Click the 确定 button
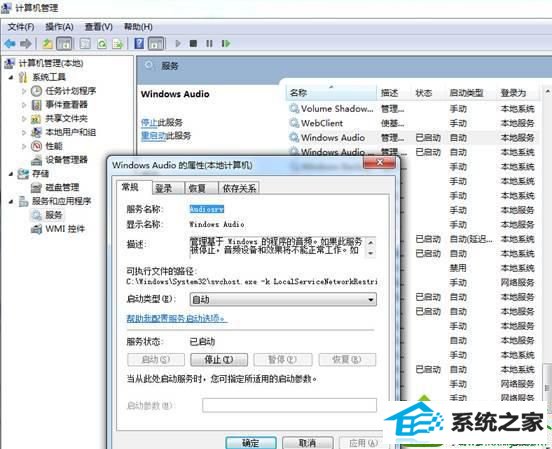552x449 pixels. click(251, 443)
